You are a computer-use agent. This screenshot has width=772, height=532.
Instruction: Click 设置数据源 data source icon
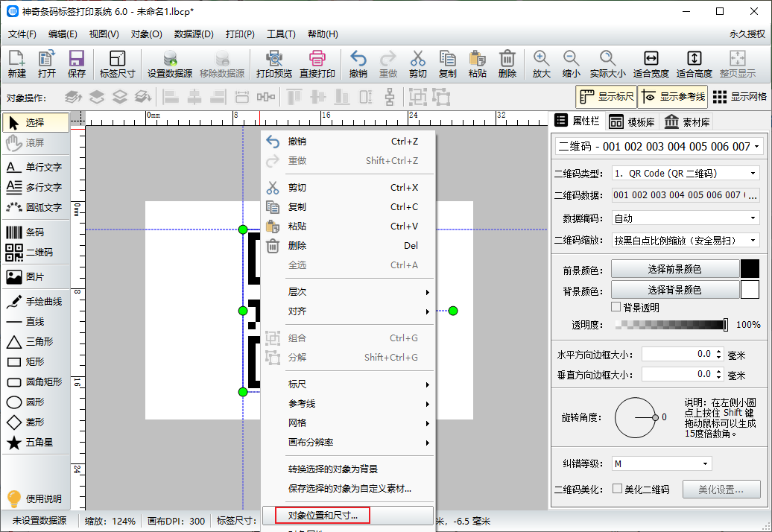click(170, 64)
